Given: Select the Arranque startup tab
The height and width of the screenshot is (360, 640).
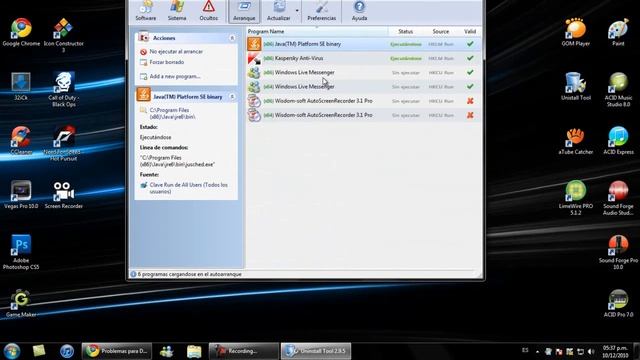Looking at the screenshot, I should click(x=244, y=11).
